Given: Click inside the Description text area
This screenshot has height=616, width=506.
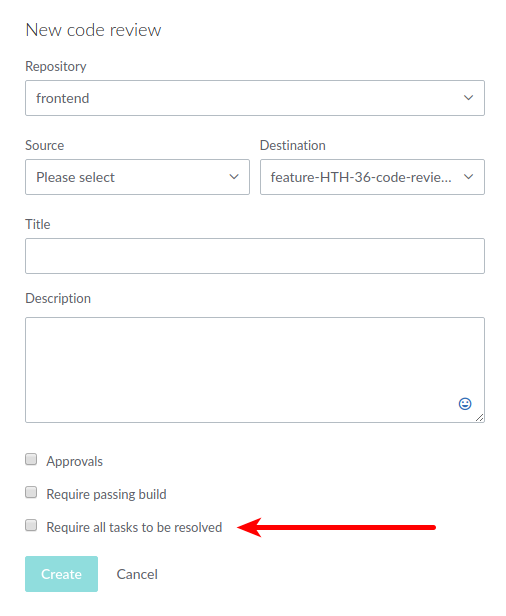Looking at the screenshot, I should coord(255,370).
